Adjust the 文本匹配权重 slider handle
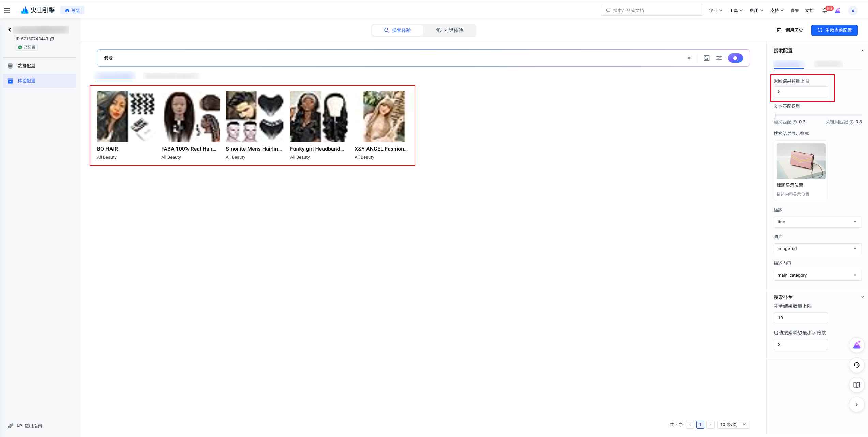Image resolution: width=868 pixels, height=437 pixels. pyautogui.click(x=775, y=115)
